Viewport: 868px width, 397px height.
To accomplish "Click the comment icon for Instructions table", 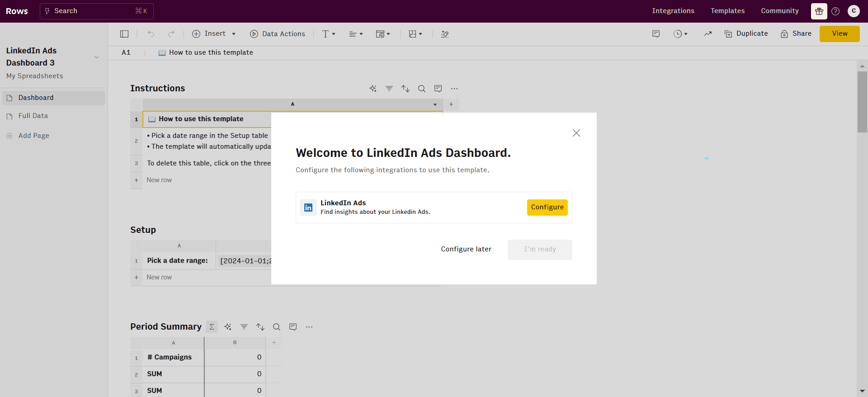I will [x=438, y=89].
